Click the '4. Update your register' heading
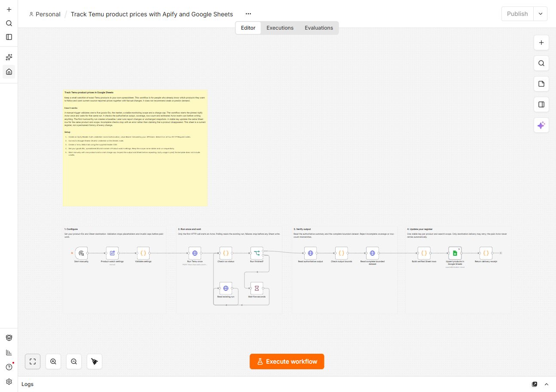Image resolution: width=556 pixels, height=392 pixels. pos(420,230)
